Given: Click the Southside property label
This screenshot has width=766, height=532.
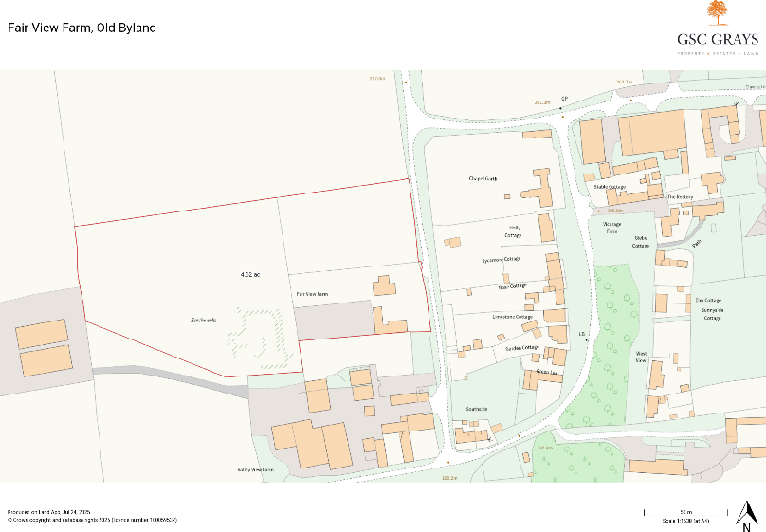Looking at the screenshot, I should coord(476,410).
